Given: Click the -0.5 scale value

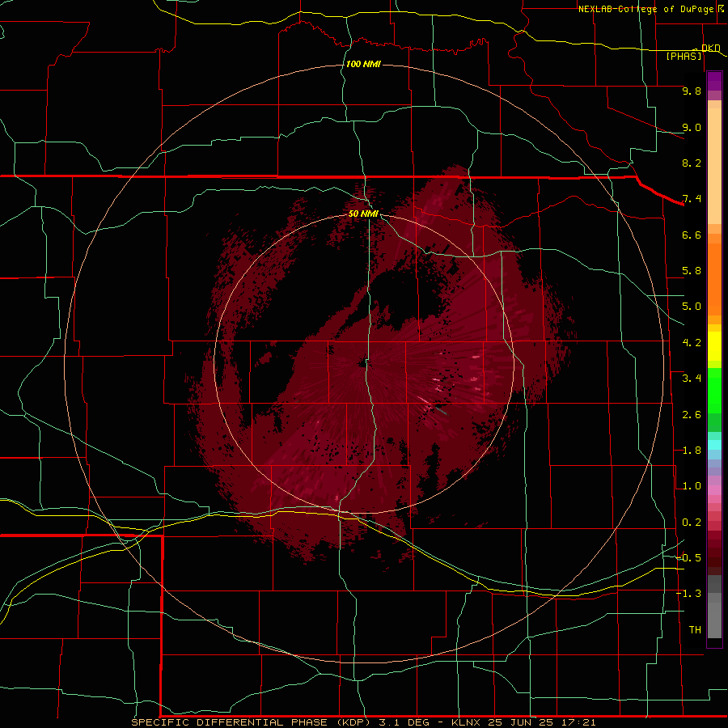Looking at the screenshot, I should (x=688, y=558).
